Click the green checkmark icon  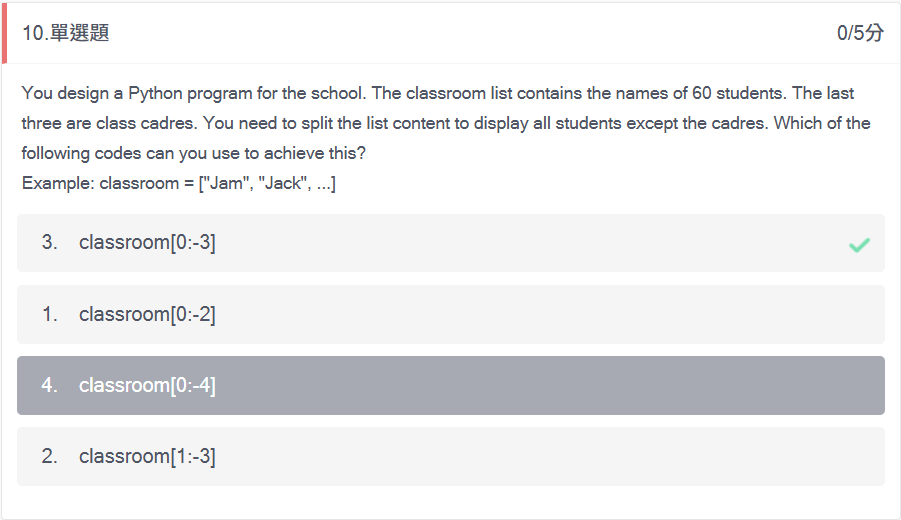tap(859, 245)
